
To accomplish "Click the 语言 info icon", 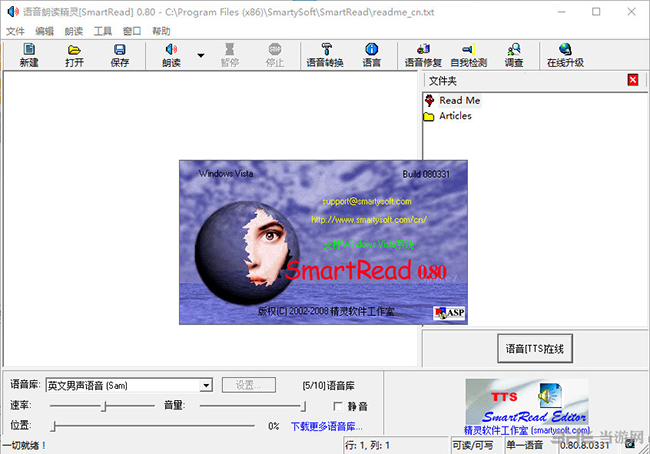I will [x=371, y=55].
